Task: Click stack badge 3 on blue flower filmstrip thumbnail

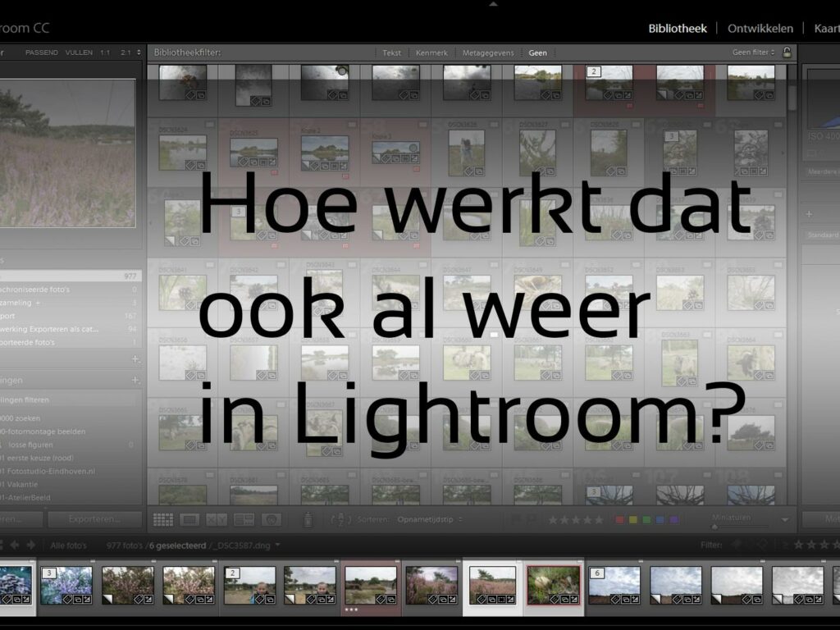Action: pos(48,573)
